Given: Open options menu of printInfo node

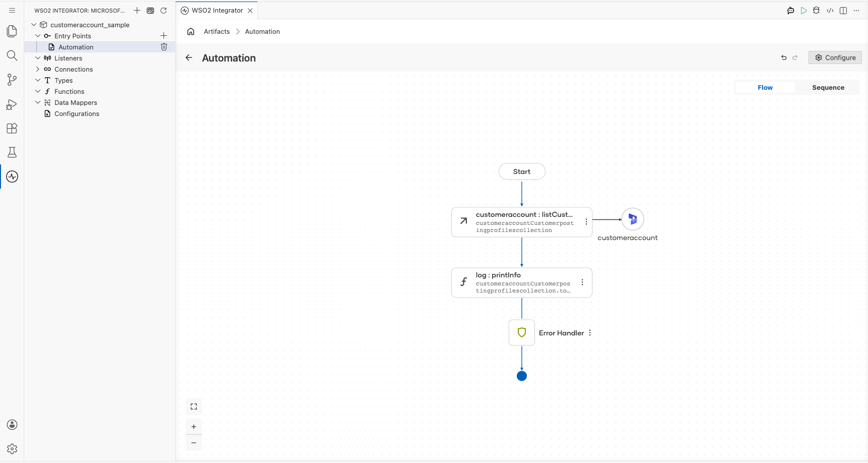Looking at the screenshot, I should (x=582, y=282).
